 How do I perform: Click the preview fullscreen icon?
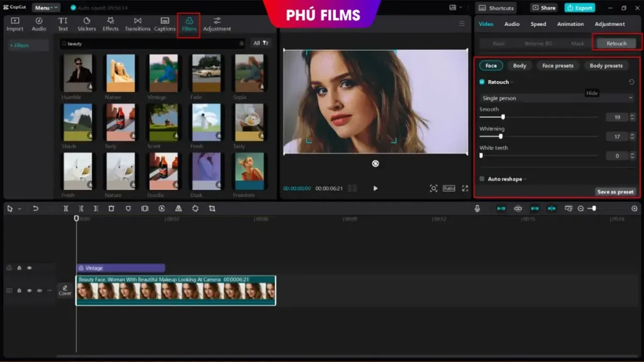coord(465,189)
